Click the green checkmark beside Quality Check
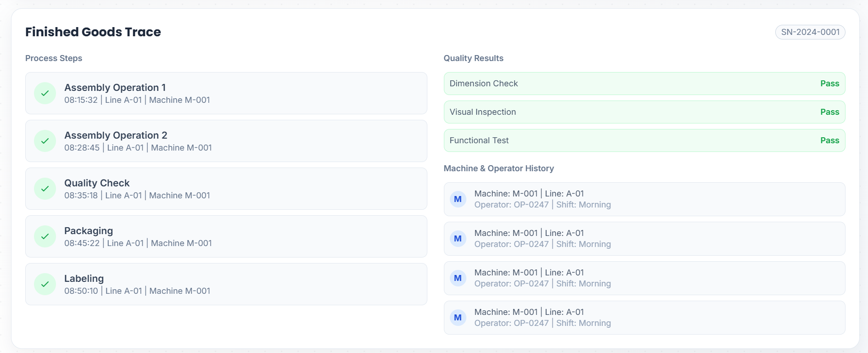 coord(45,189)
